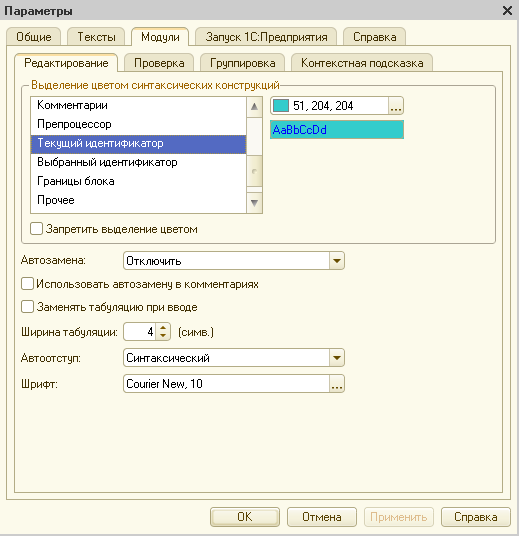The width and height of the screenshot is (519, 536).
Task: Open the Тексты tab
Action: click(x=96, y=37)
